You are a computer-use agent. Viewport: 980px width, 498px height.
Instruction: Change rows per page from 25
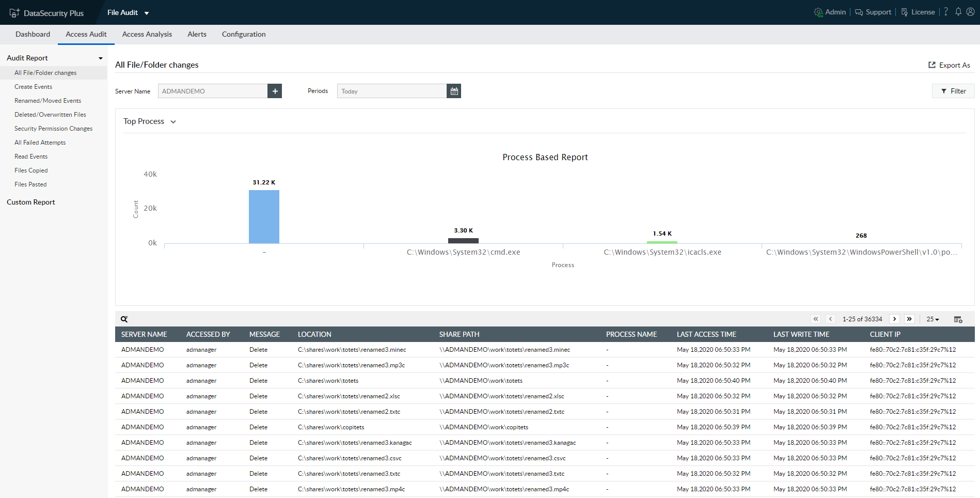932,319
